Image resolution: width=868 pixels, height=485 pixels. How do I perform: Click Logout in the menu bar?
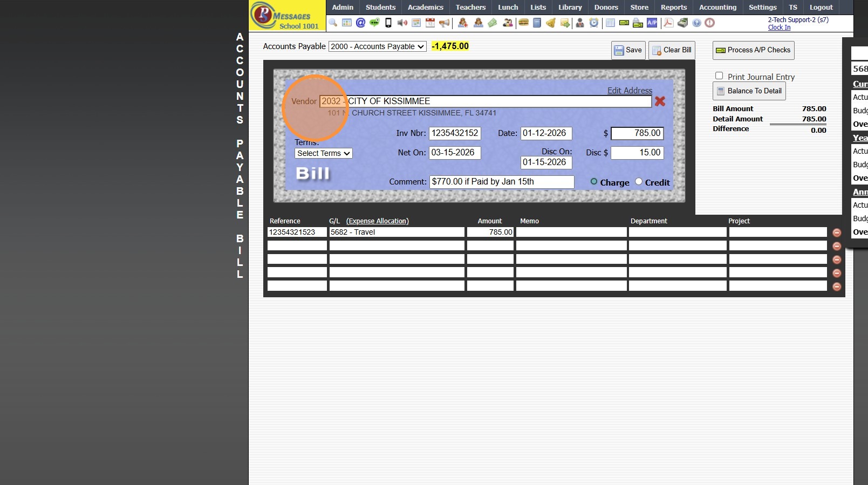pyautogui.click(x=821, y=7)
